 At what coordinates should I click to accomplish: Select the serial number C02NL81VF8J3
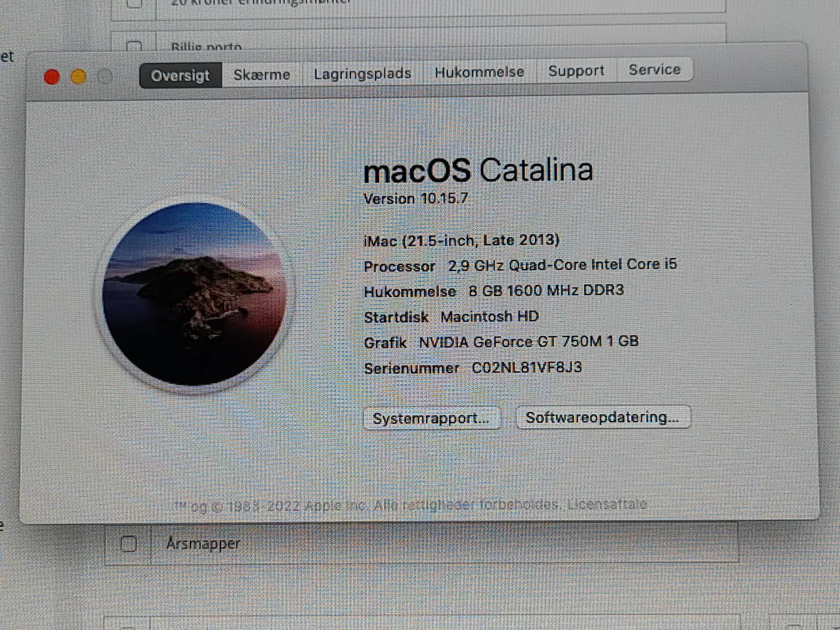[x=525, y=367]
